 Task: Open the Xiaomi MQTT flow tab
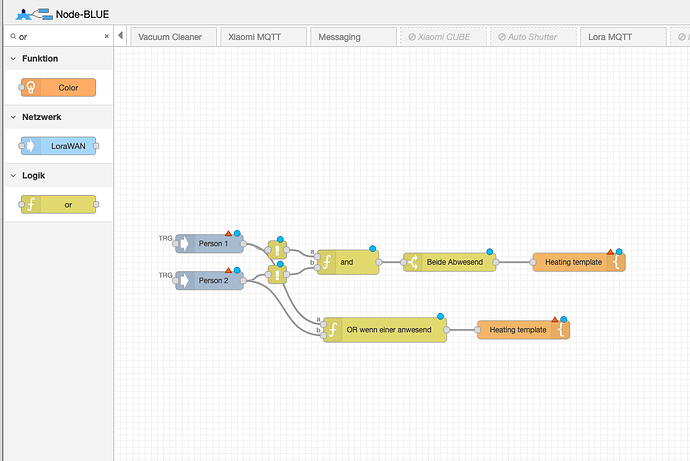click(x=260, y=37)
